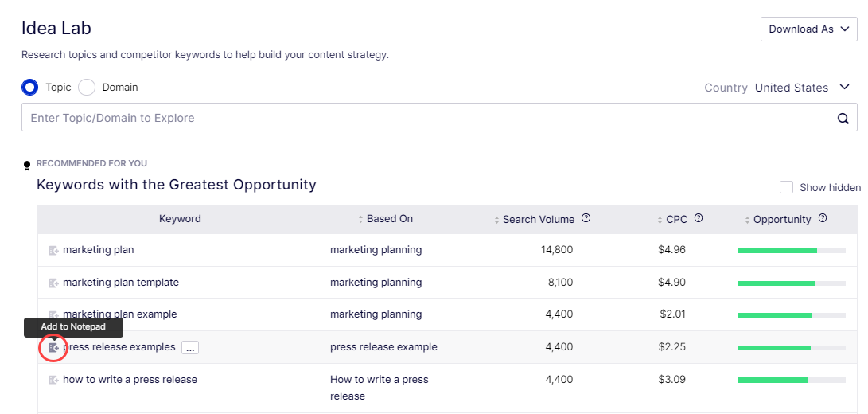The height and width of the screenshot is (414, 868).
Task: Click the search magnifier icon
Action: click(843, 118)
